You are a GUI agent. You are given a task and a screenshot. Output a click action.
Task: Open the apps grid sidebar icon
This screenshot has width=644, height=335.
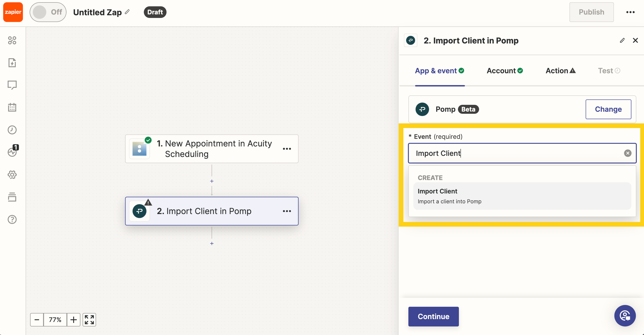tap(12, 40)
